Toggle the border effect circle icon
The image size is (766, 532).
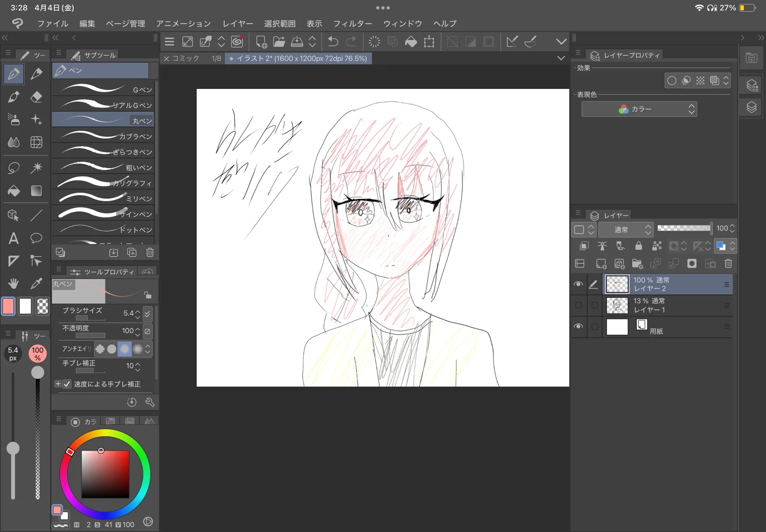pyautogui.click(x=672, y=81)
